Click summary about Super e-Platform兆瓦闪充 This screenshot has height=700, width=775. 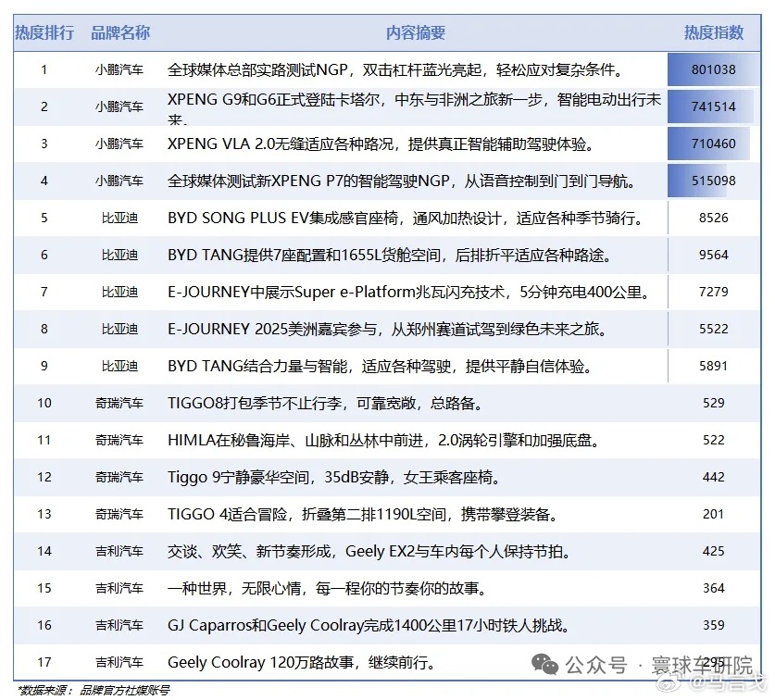[409, 293]
